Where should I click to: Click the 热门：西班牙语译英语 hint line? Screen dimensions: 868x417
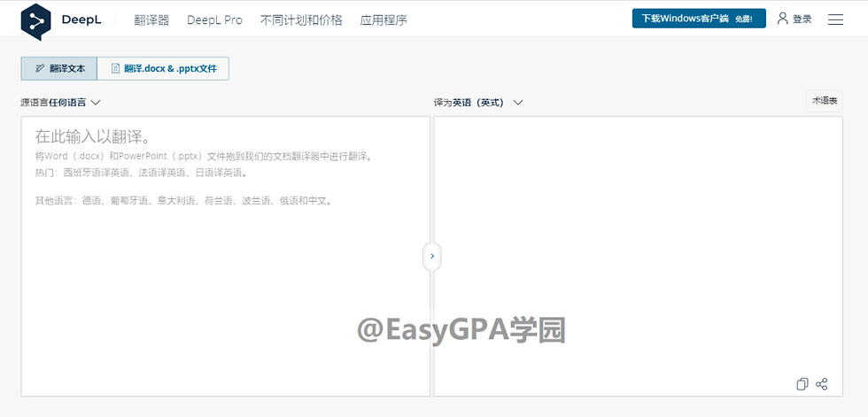pos(141,173)
